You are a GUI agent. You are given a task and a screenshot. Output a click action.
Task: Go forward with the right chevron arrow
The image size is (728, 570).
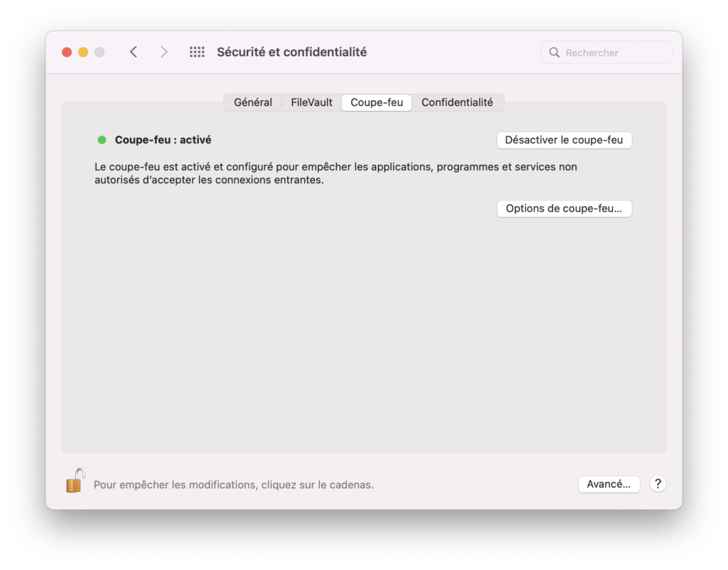[x=164, y=52]
